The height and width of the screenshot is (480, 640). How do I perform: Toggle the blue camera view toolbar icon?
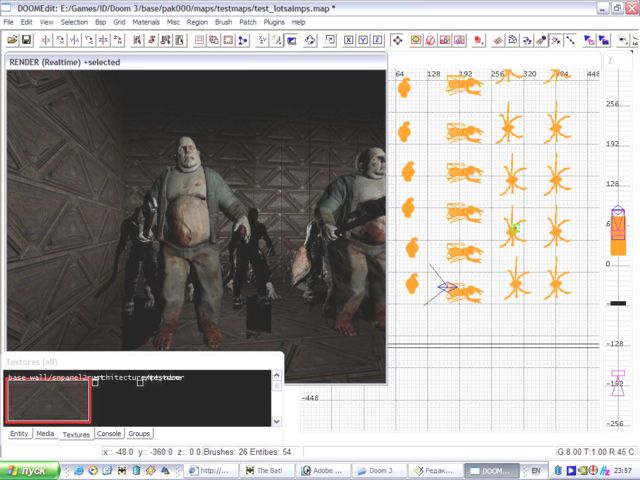point(291,40)
